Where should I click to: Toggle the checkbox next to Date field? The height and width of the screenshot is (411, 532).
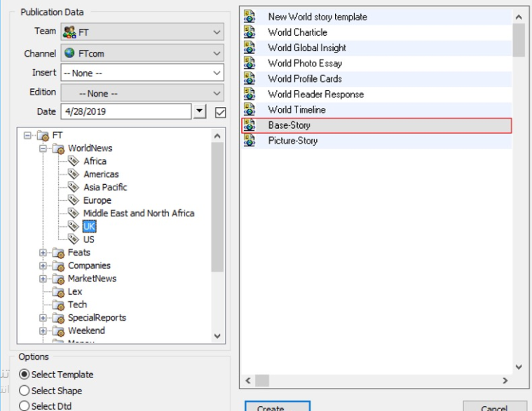coord(220,112)
